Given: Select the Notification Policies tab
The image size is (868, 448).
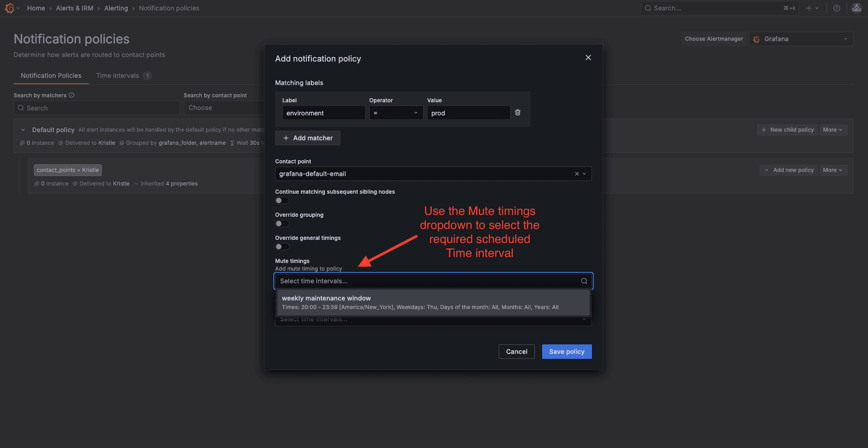Looking at the screenshot, I should [x=50, y=76].
